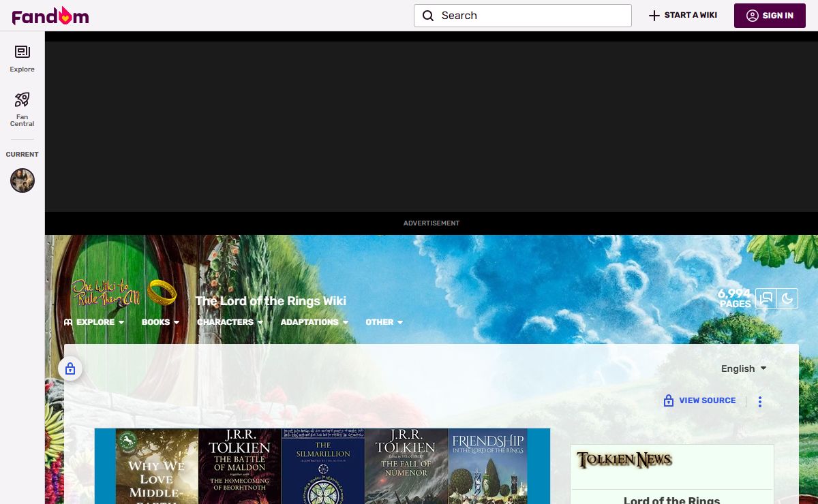This screenshot has height=504, width=818.
Task: Open The Lord of the Rings Wiki title link
Action: click(x=271, y=301)
